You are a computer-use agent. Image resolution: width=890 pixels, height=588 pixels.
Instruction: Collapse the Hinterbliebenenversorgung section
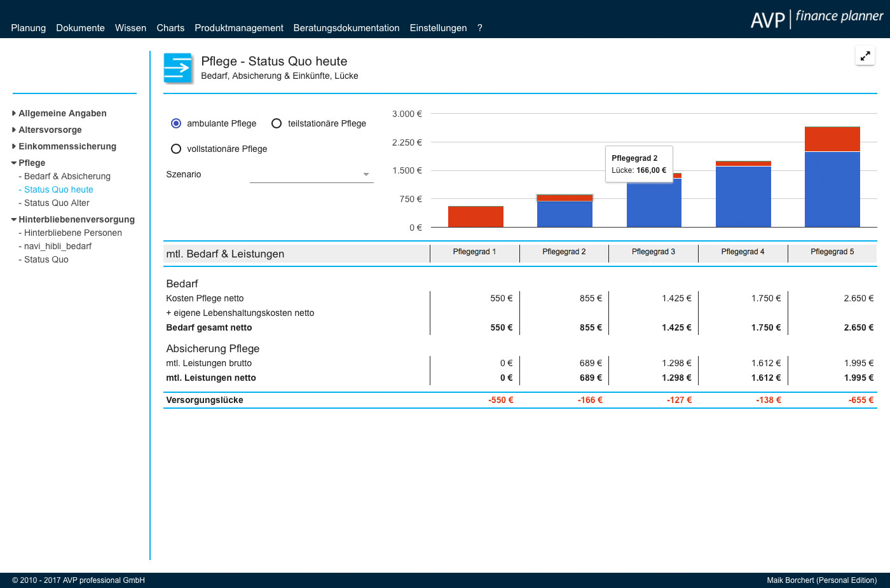tap(76, 219)
